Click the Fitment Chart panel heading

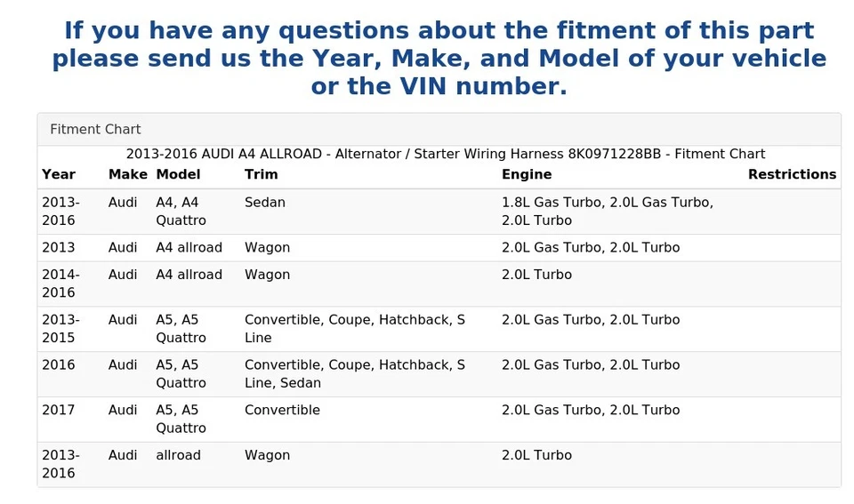(95, 129)
